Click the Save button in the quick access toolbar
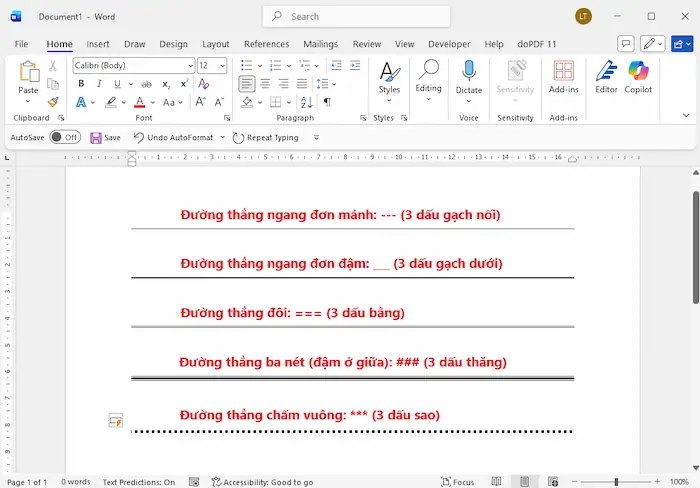Screen dimensions: 700x488 click(x=105, y=137)
